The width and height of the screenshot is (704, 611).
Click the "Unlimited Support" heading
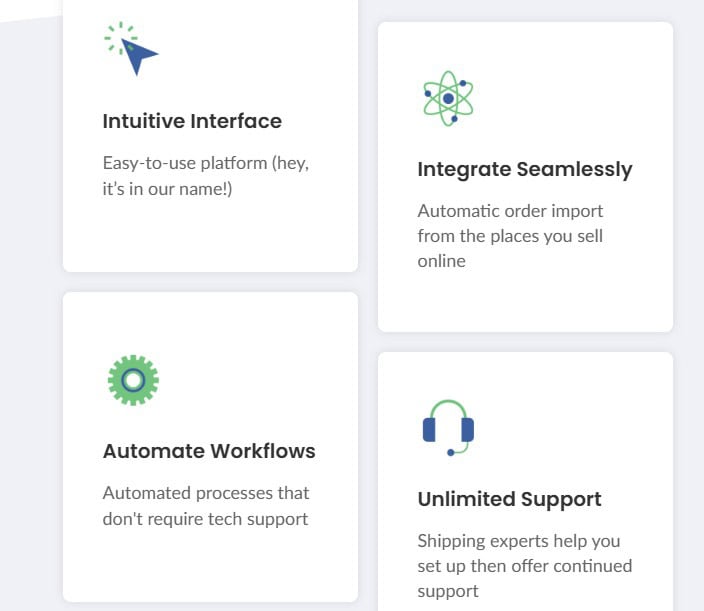click(509, 499)
